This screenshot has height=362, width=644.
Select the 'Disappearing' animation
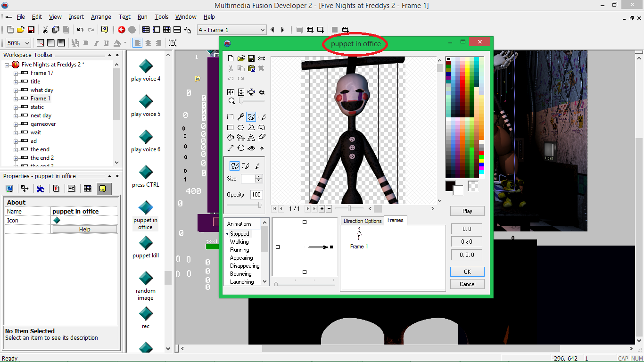click(245, 266)
